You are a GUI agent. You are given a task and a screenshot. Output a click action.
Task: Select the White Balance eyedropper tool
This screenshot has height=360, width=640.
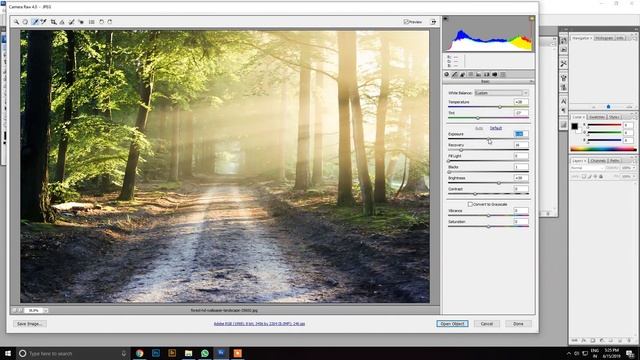35,22
